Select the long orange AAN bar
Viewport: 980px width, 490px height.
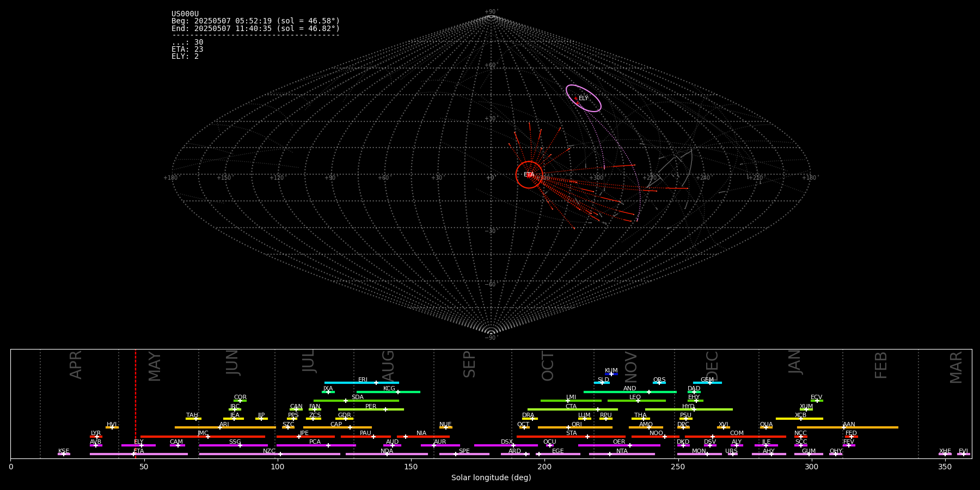pyautogui.click(x=847, y=427)
